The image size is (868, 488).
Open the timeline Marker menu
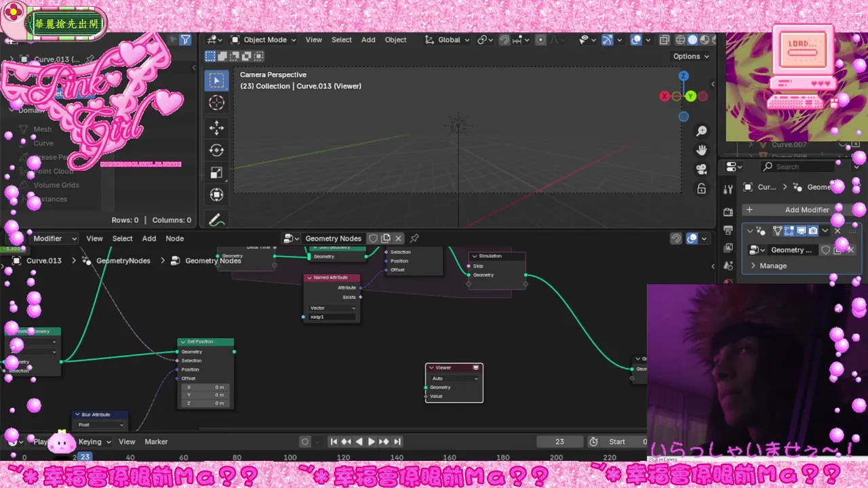(156, 442)
